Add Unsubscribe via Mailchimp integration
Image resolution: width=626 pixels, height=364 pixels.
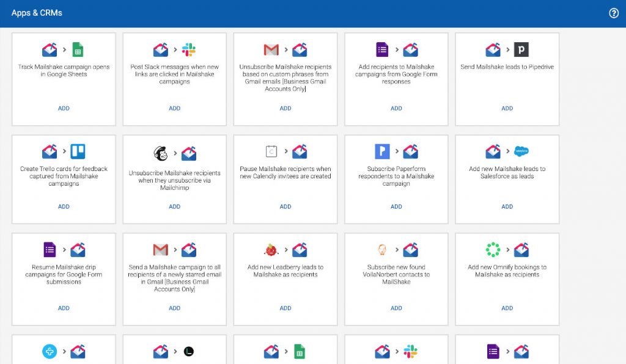[174, 206]
